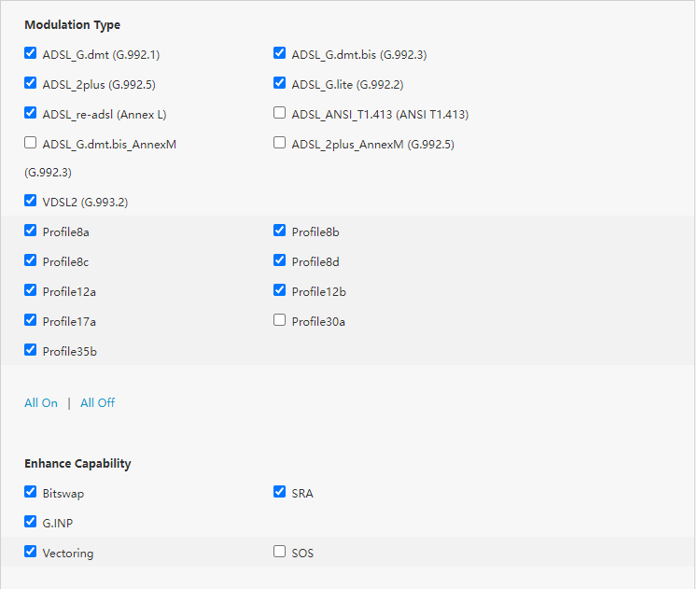Disable Profile12b option
This screenshot has width=700, height=589.
pyautogui.click(x=279, y=290)
